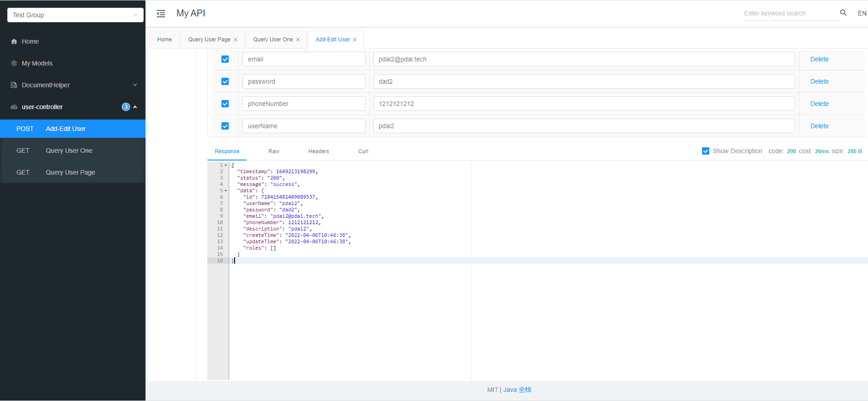Image resolution: width=868 pixels, height=401 pixels.
Task: Click the DocumentHelper file icon
Action: coord(14,85)
